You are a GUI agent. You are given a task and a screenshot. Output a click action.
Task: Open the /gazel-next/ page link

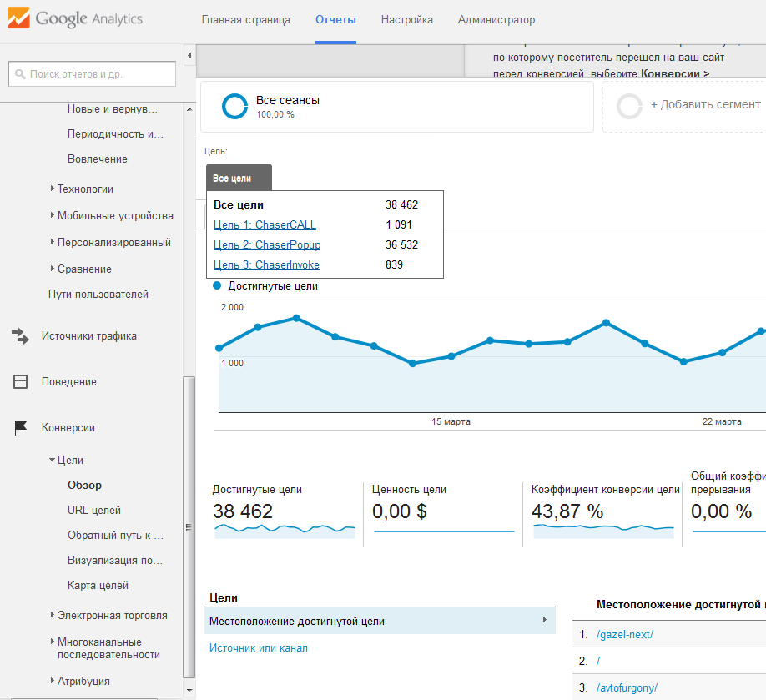coord(625,635)
